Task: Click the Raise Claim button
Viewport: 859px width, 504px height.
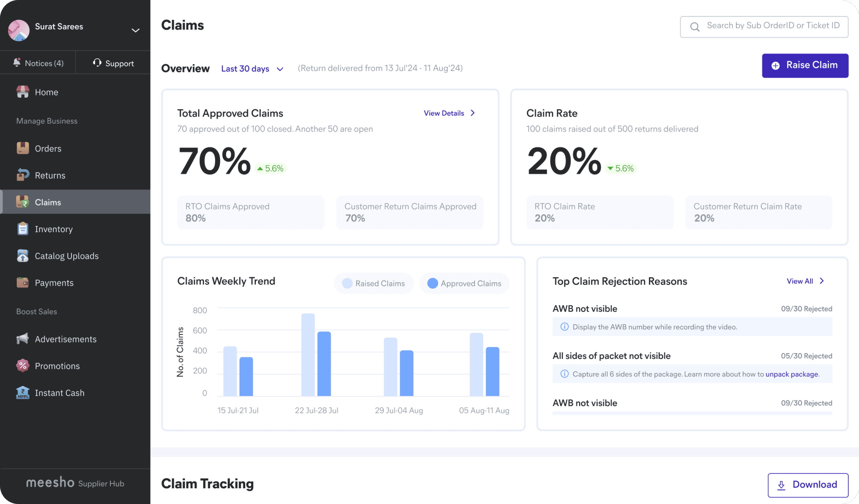Action: (x=805, y=65)
